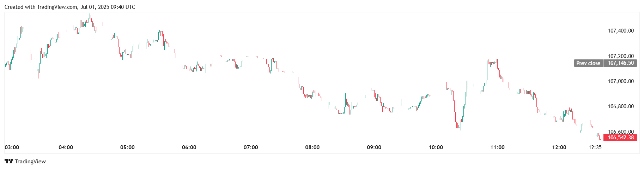Select the 03:00 time axis label
This screenshot has width=644, height=169.
point(12,147)
